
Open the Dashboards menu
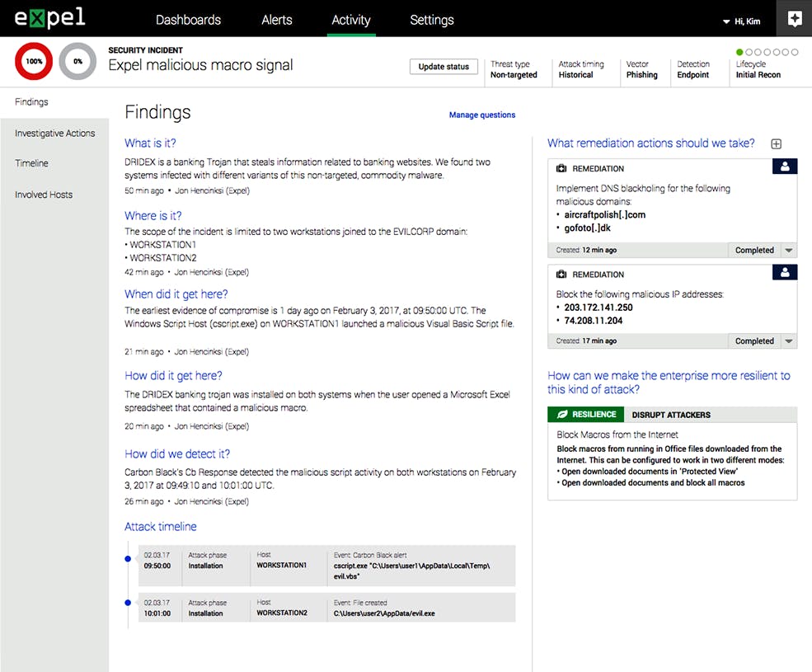189,20
